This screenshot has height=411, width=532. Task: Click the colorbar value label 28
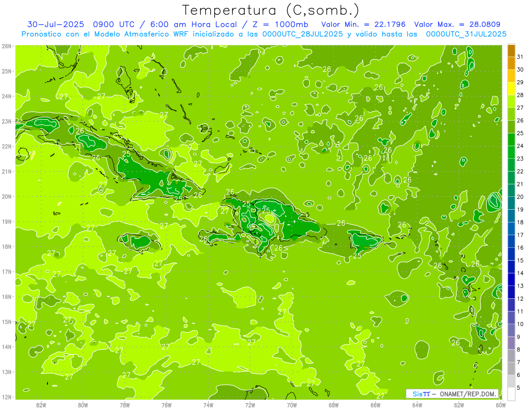(x=520, y=95)
